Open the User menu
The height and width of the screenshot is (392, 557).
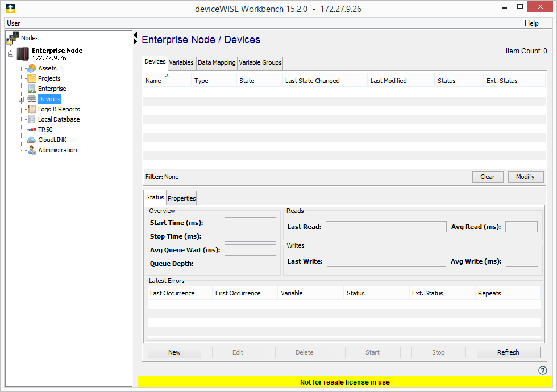[x=14, y=23]
